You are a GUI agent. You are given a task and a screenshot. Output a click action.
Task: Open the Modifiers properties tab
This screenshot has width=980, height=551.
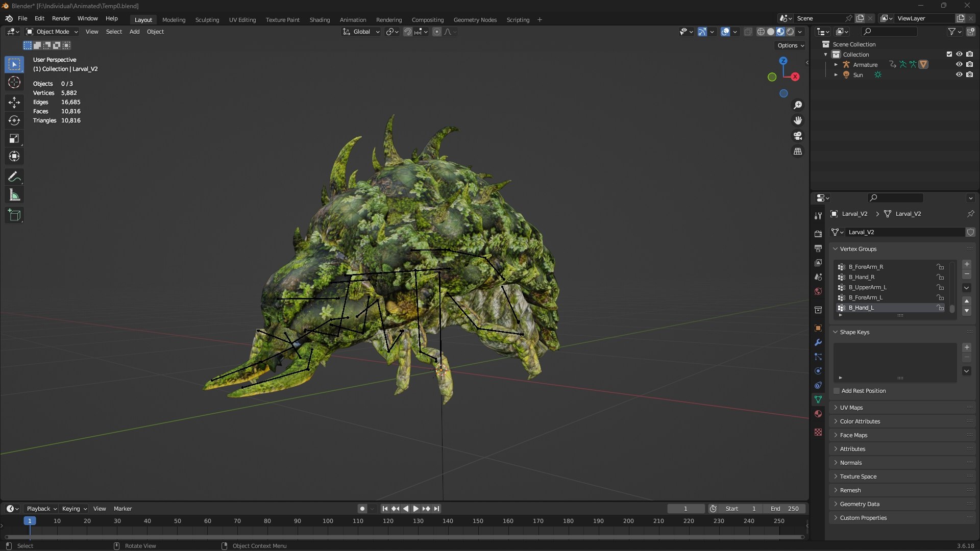tap(818, 342)
